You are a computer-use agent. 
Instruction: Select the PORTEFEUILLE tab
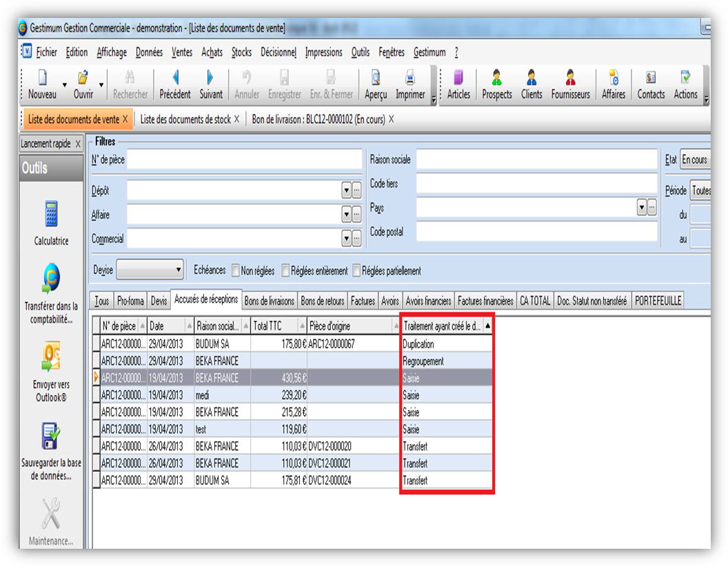point(658,301)
